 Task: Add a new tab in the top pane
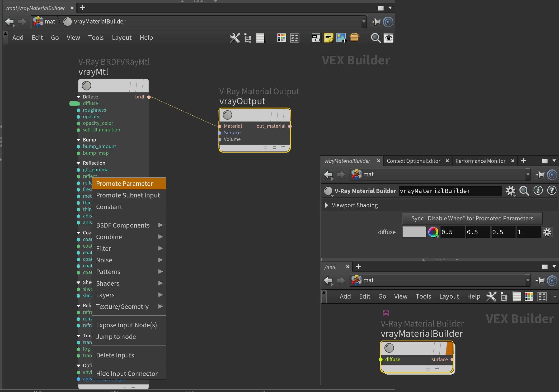click(x=83, y=8)
